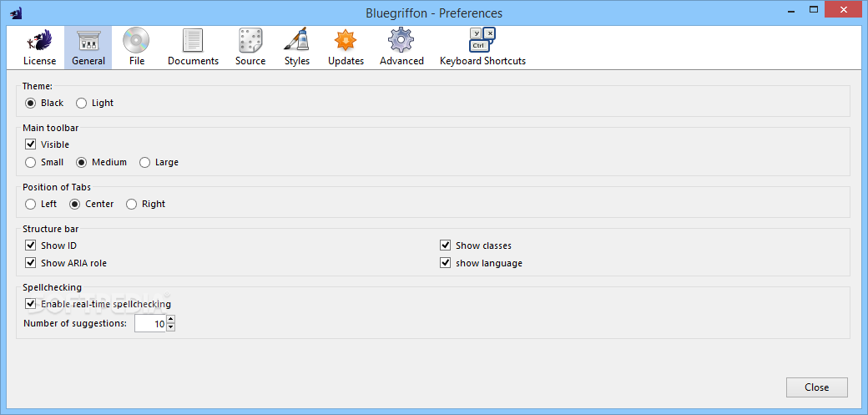
Task: Maximize the Preferences window
Action: 814,9
